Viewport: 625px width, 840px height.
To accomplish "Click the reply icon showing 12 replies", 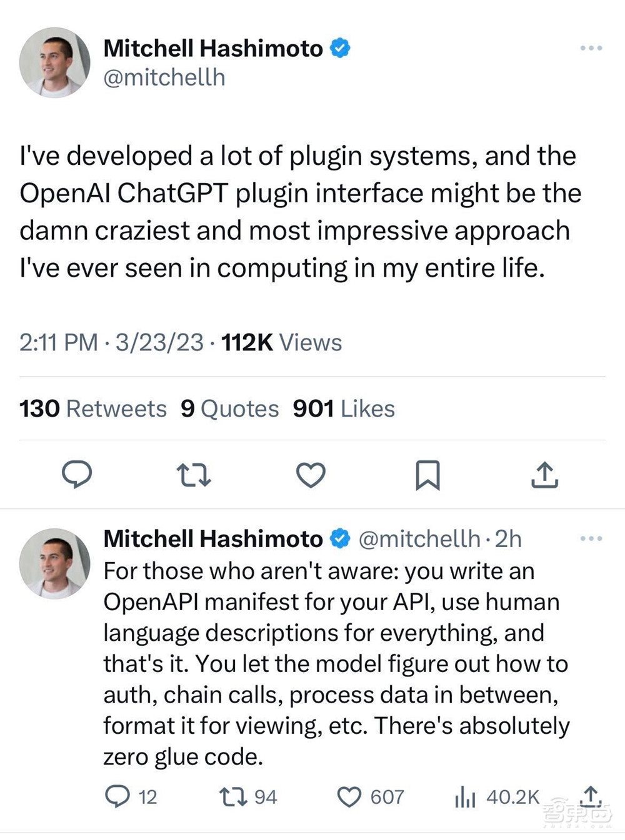I will [x=117, y=796].
